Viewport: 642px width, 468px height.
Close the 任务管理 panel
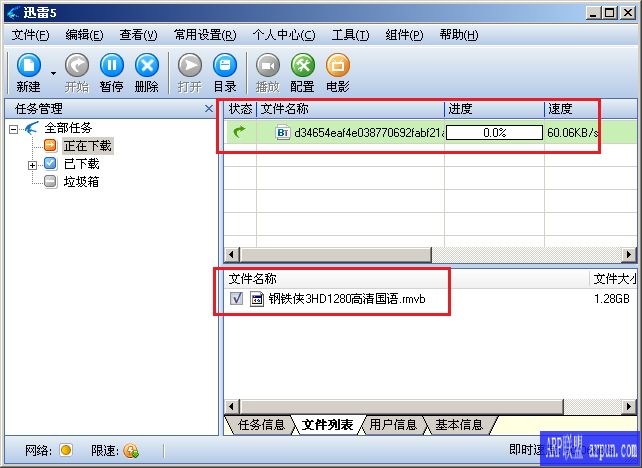tap(209, 109)
